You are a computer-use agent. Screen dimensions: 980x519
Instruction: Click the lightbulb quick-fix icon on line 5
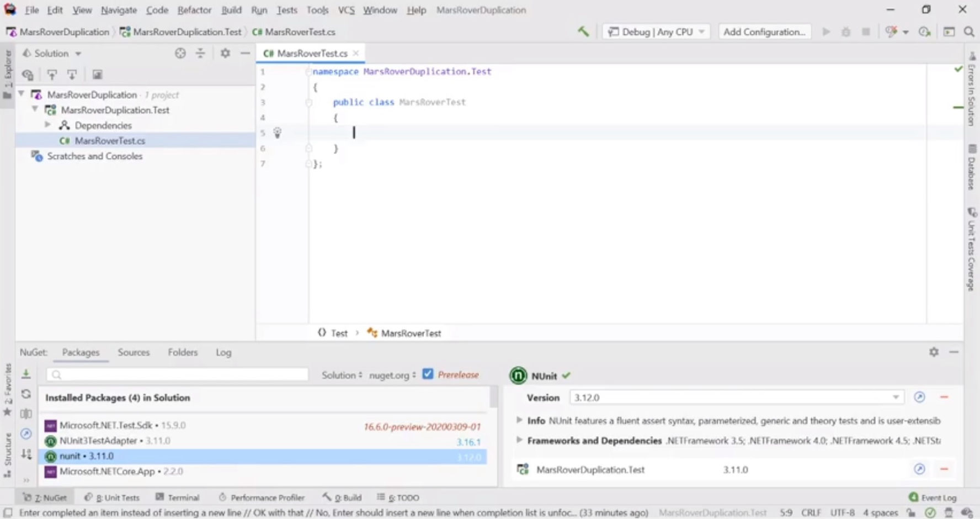[x=277, y=133]
